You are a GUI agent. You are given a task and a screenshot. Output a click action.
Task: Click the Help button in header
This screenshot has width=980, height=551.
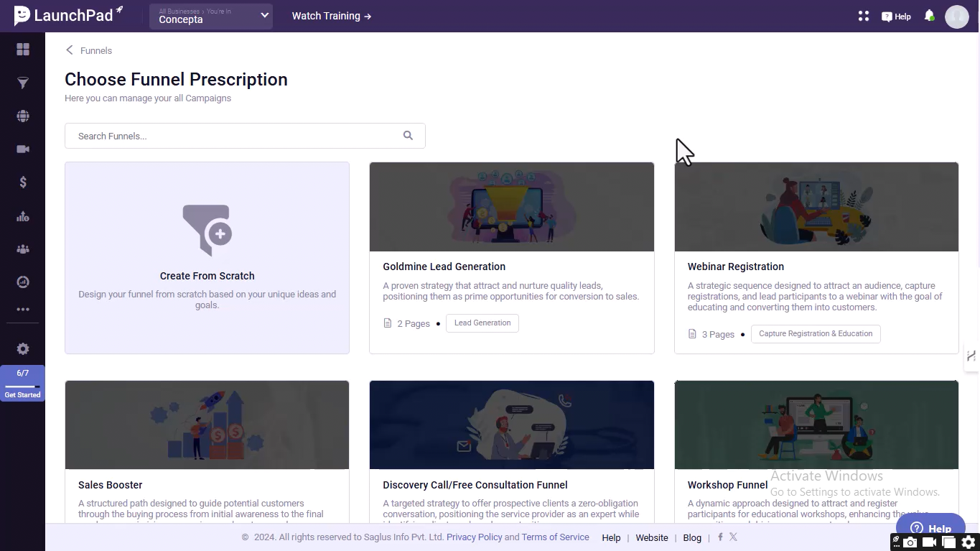point(896,17)
